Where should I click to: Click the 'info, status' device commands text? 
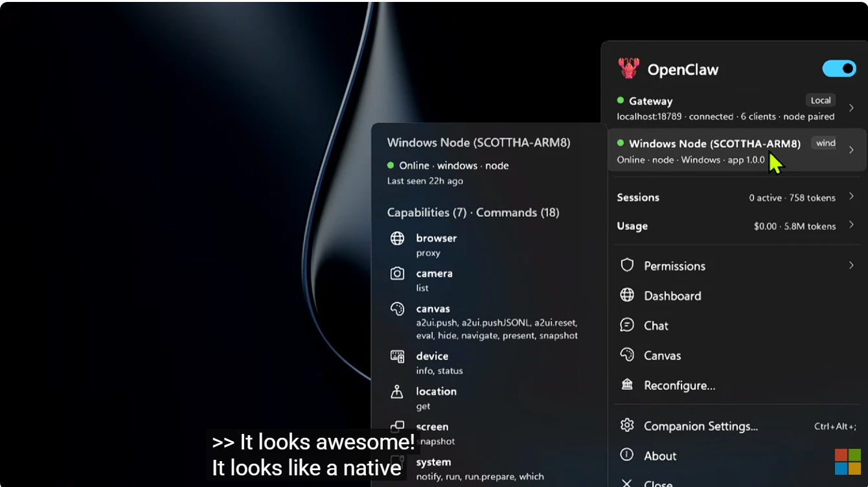439,371
